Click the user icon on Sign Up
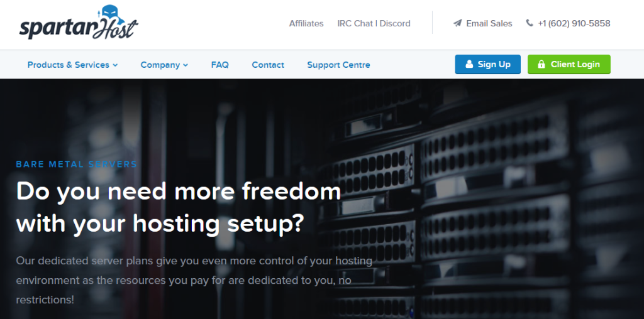The image size is (644, 319). [469, 65]
